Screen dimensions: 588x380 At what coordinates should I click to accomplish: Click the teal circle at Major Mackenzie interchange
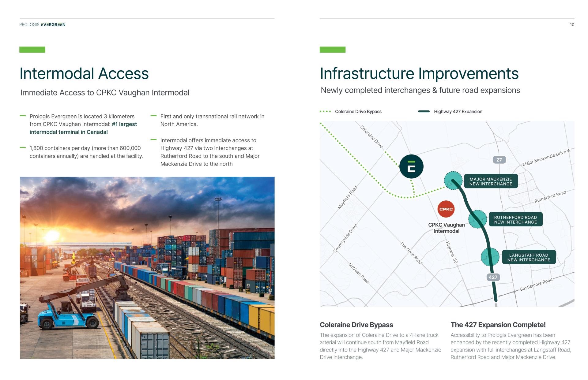pos(453,181)
